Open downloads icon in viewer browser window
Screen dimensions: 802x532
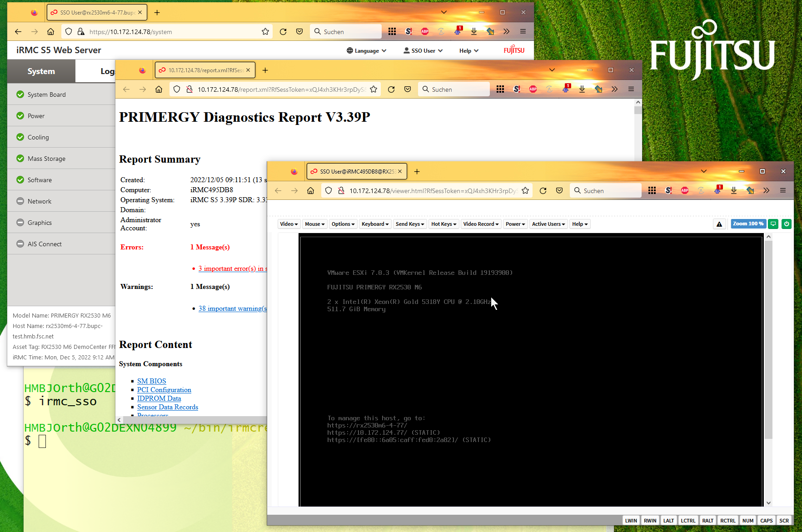coord(734,191)
